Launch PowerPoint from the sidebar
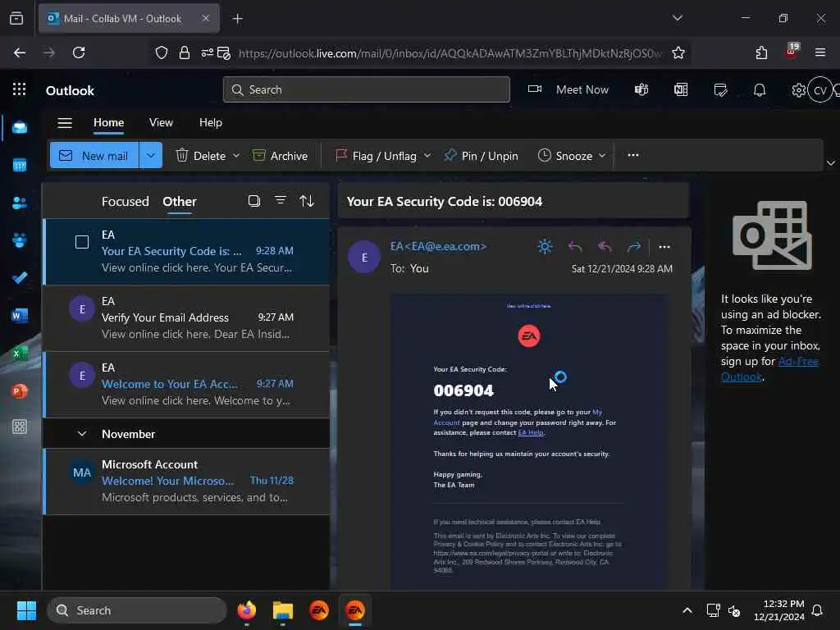 tap(20, 391)
